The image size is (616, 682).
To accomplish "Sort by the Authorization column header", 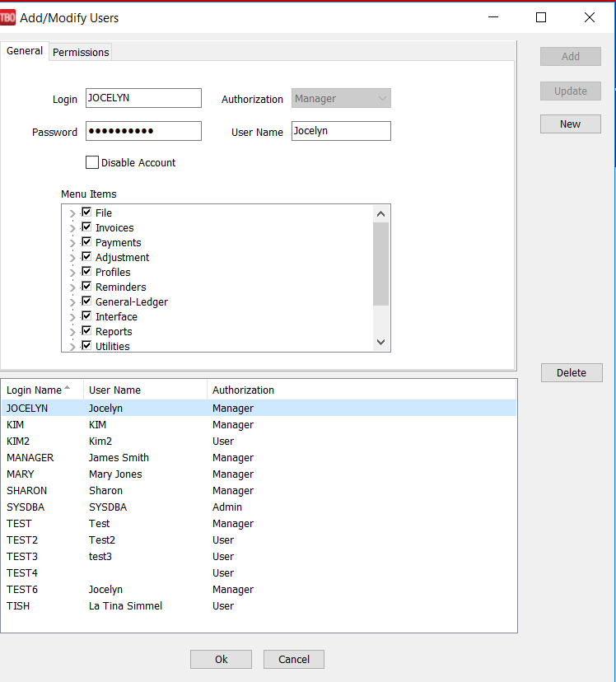I will [x=362, y=390].
